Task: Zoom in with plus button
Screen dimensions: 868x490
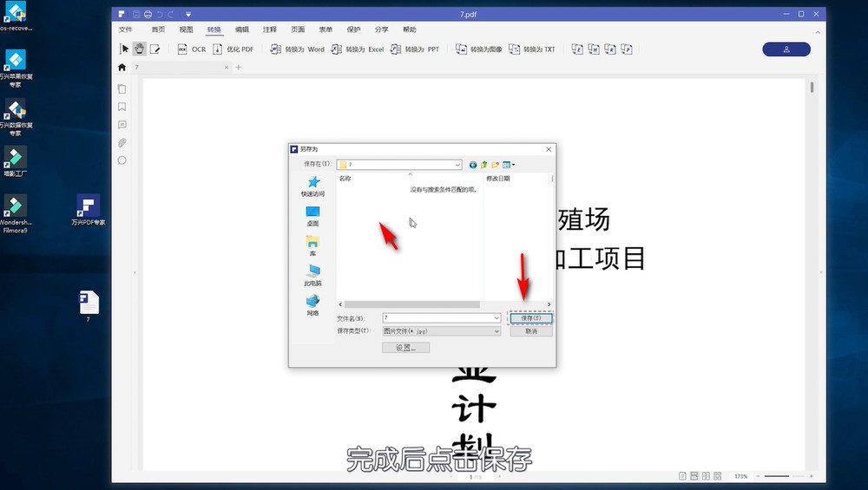Action: 811,476
